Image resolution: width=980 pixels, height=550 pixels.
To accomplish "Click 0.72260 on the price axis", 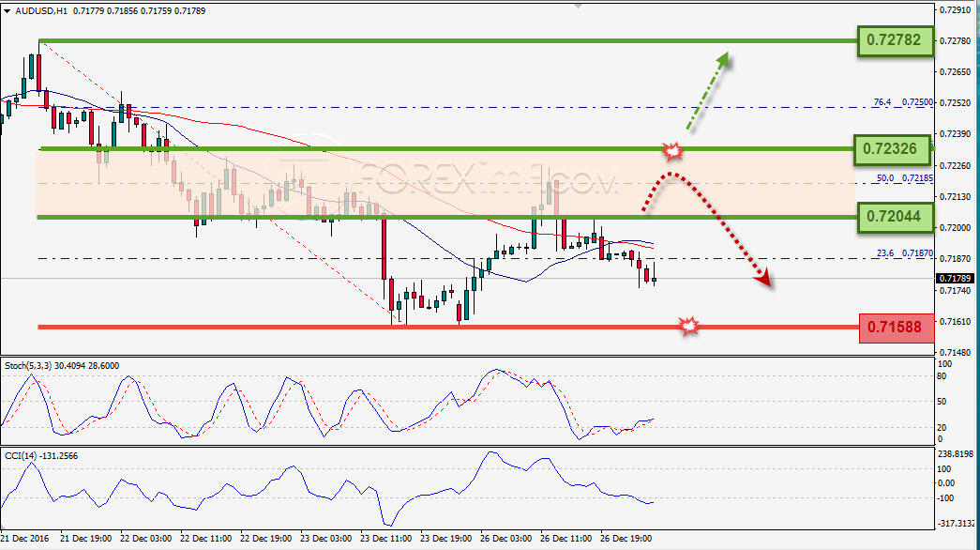I will click(x=955, y=166).
